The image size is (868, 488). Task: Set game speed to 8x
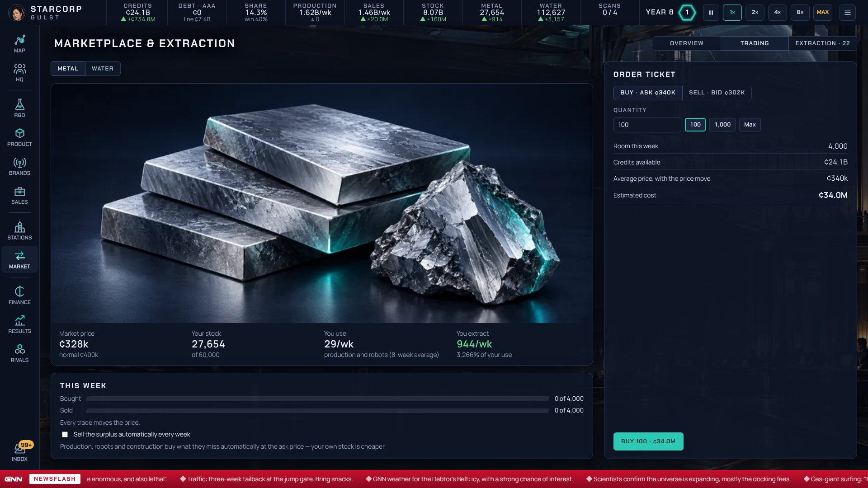[x=800, y=13]
